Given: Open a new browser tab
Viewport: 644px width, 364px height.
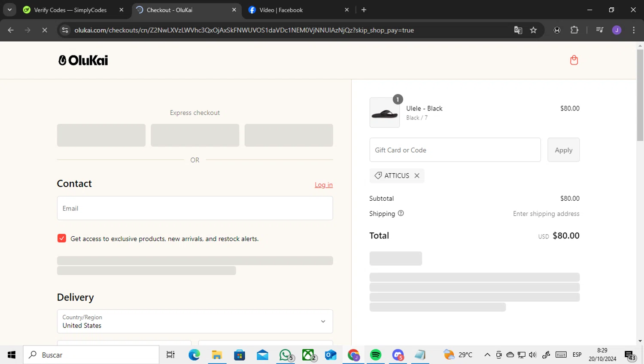Looking at the screenshot, I should point(364,10).
